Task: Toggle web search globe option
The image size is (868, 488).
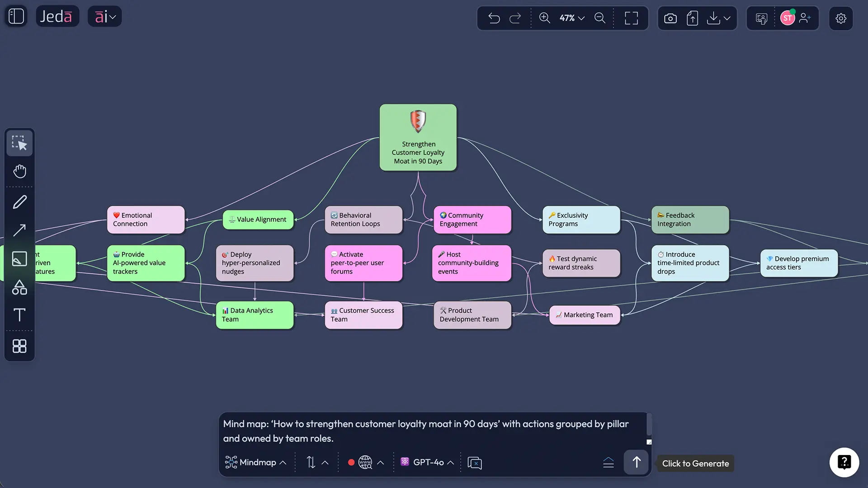Action: coord(365,462)
